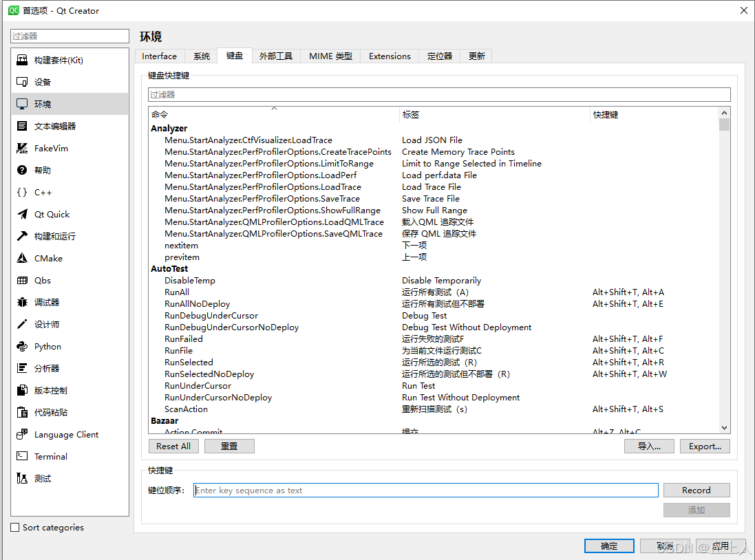Select the DisableTemp command row
This screenshot has height=560, width=755.
pos(434,280)
